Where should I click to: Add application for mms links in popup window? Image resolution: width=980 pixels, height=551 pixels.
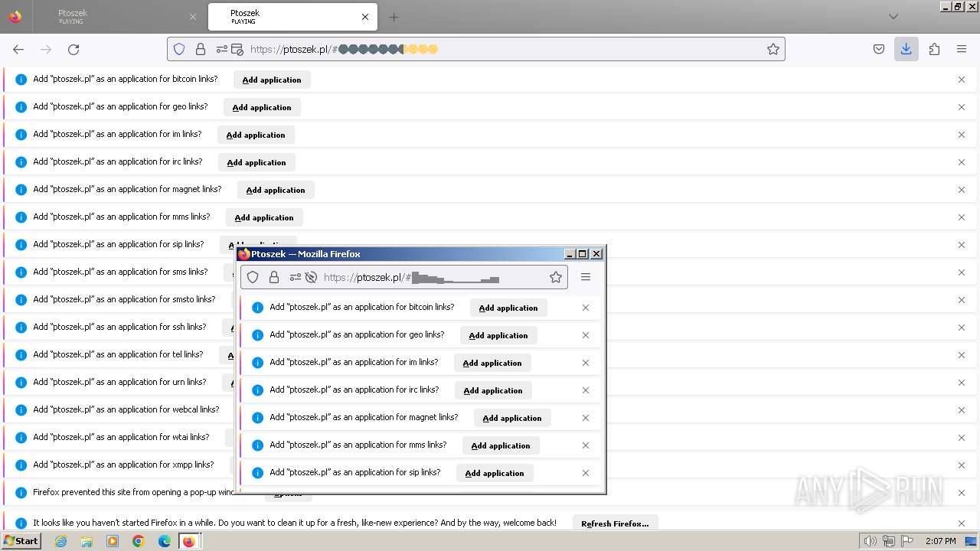501,445
